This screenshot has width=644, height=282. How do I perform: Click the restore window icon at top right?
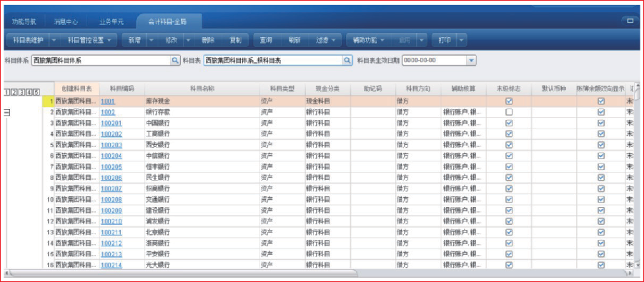pos(630,21)
